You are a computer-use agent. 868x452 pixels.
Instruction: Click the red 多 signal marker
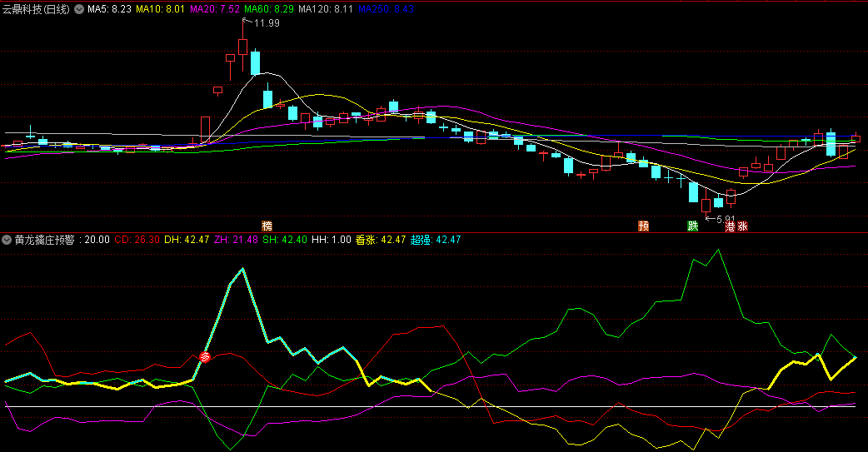[x=204, y=357]
